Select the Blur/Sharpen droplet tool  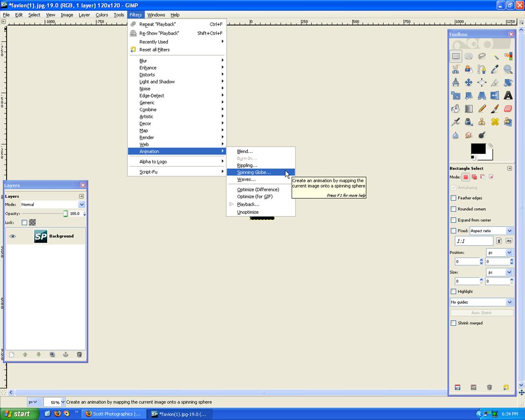[x=455, y=135]
